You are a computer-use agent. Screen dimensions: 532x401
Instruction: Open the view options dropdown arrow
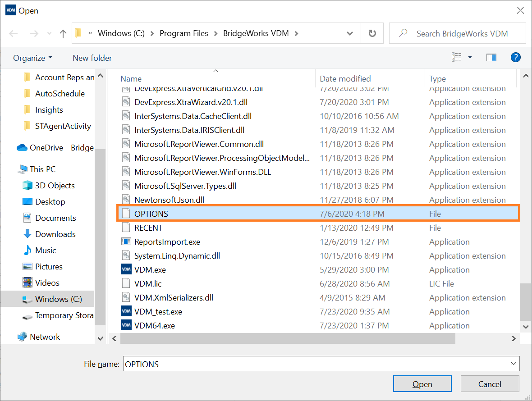[x=470, y=57]
